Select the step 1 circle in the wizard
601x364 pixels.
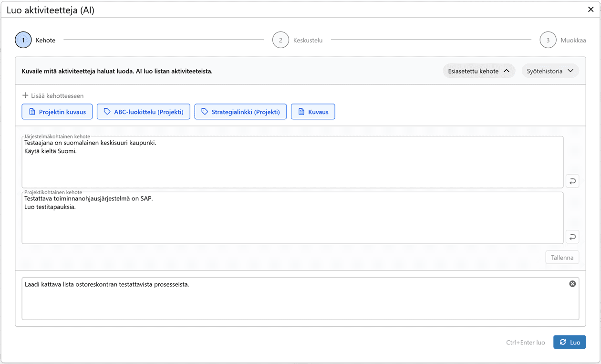pos(23,40)
